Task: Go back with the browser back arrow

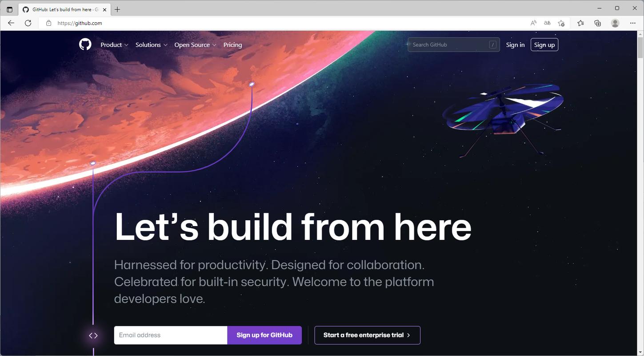Action: [11, 23]
